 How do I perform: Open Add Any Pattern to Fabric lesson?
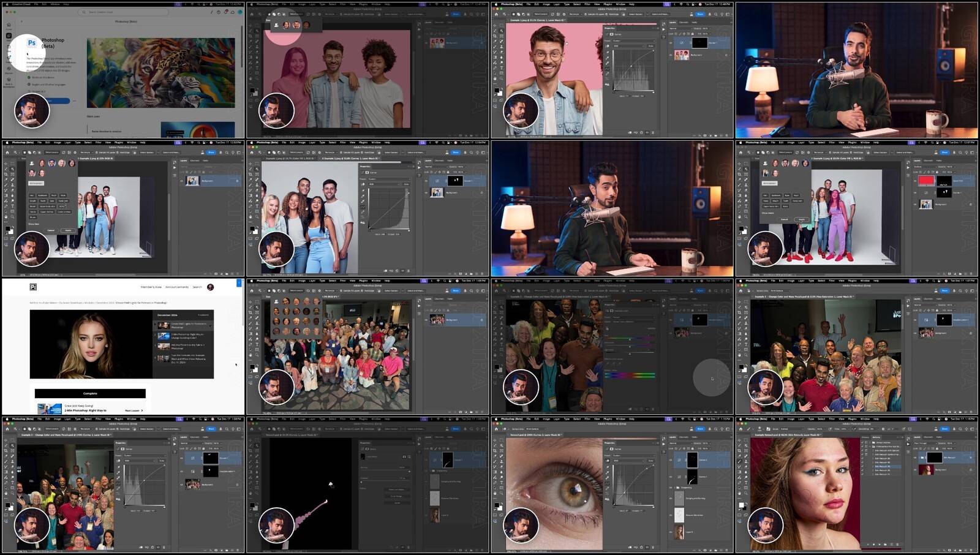pyautogui.click(x=182, y=346)
